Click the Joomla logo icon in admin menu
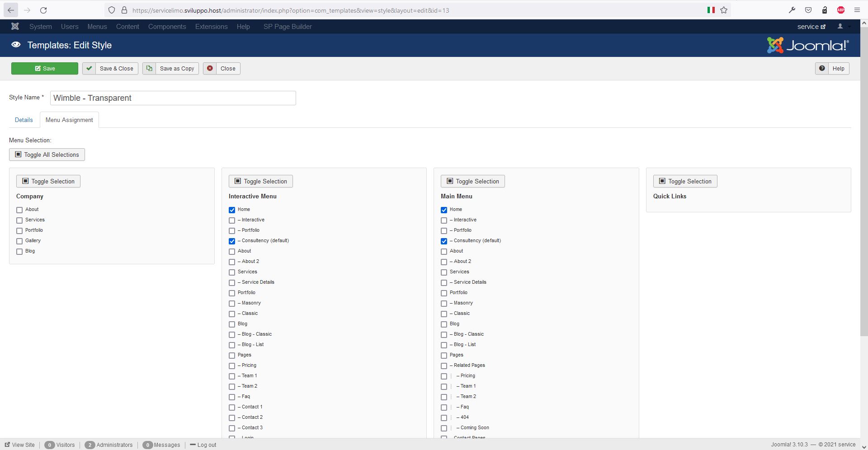This screenshot has width=868, height=450. pos(15,27)
